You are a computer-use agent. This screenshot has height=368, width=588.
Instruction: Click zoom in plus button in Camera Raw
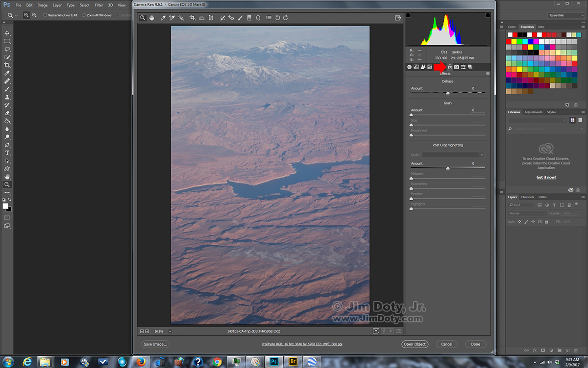[x=147, y=331]
